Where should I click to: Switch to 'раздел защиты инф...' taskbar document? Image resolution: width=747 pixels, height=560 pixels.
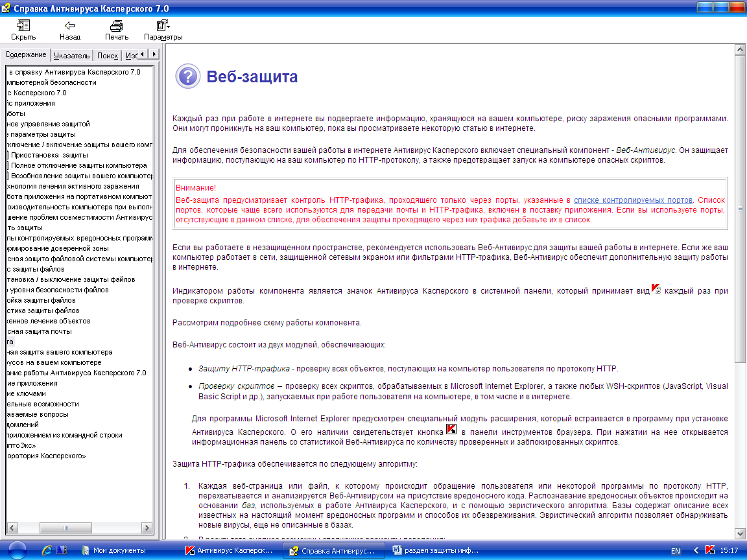(436, 550)
